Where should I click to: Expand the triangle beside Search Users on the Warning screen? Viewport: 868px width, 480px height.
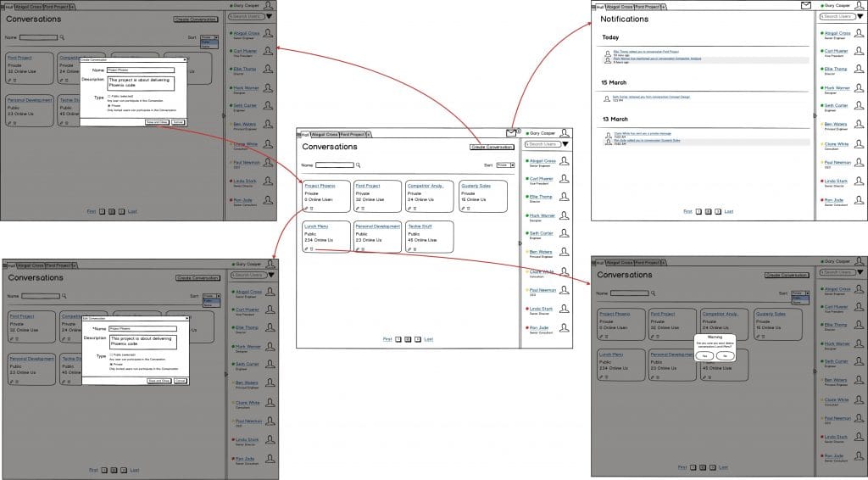(x=860, y=272)
